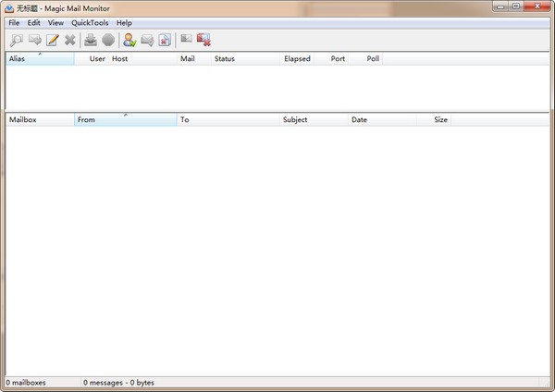Click the gray X delete icon
Viewport: 555px width, 392px height.
(70, 40)
